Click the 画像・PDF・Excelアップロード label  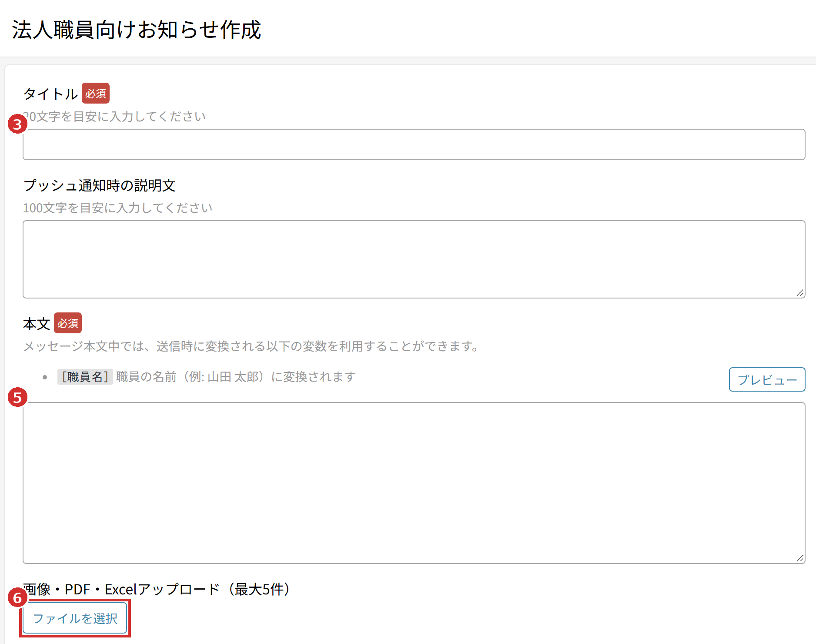157,589
